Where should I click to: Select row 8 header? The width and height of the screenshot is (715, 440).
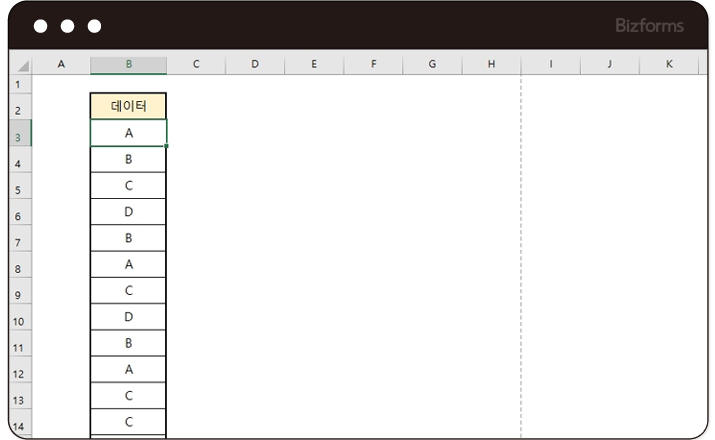click(x=21, y=264)
